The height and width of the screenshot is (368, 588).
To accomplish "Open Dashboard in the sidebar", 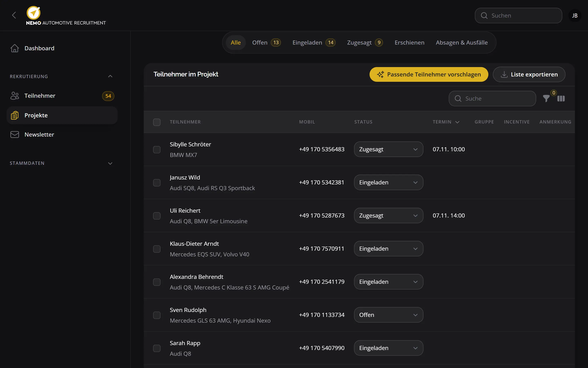I will [x=62, y=48].
